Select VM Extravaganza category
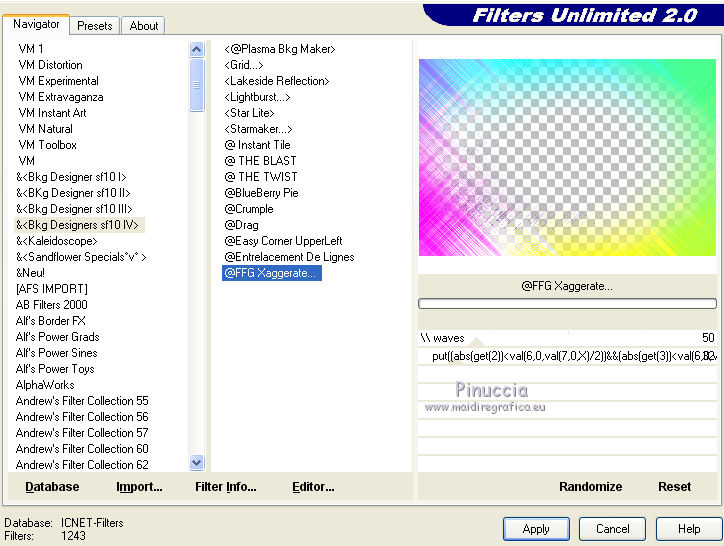 coord(60,97)
